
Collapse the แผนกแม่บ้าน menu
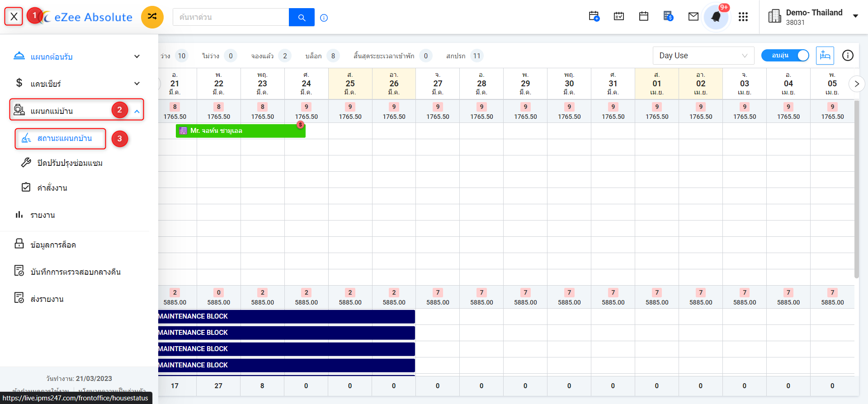click(77, 110)
